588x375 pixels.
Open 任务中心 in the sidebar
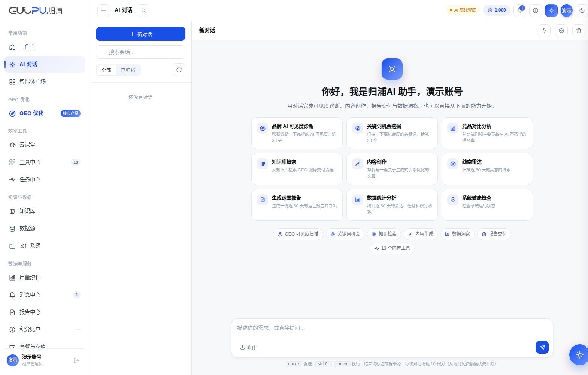click(45, 180)
